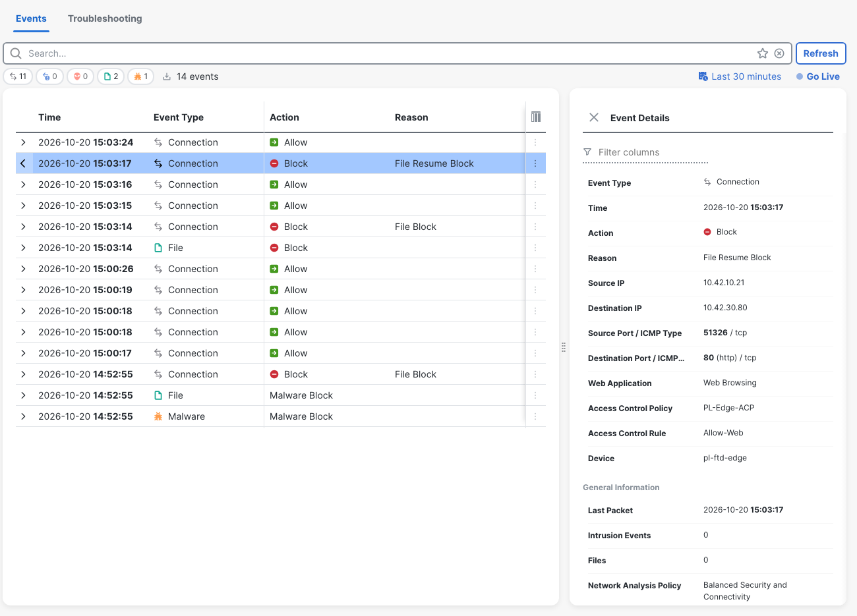The image size is (857, 616).
Task: Download the 14 events via download icon
Action: [167, 76]
